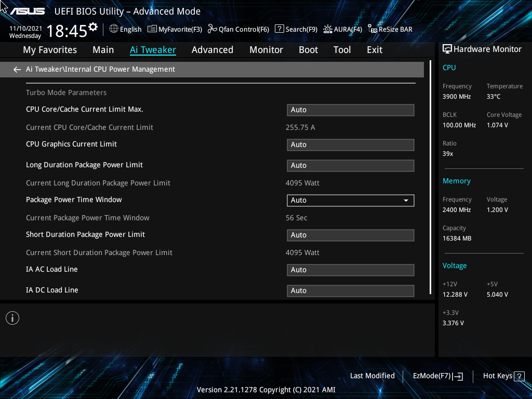Click the Search(F9) question mark icon
Screen dimensions: 532x399
pos(279,29)
